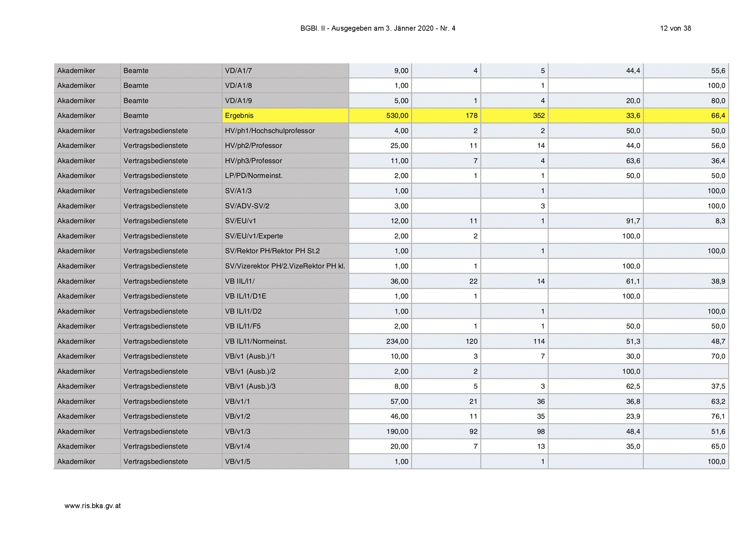
Task: Click the 91,7 percentage cell
Action: (x=596, y=221)
